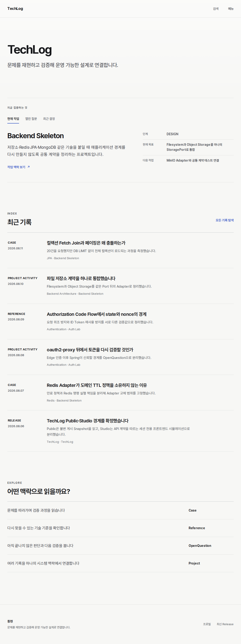241x644 pixels.
Task: Open 최신 Release link in footer
Action: pyautogui.click(x=225, y=624)
